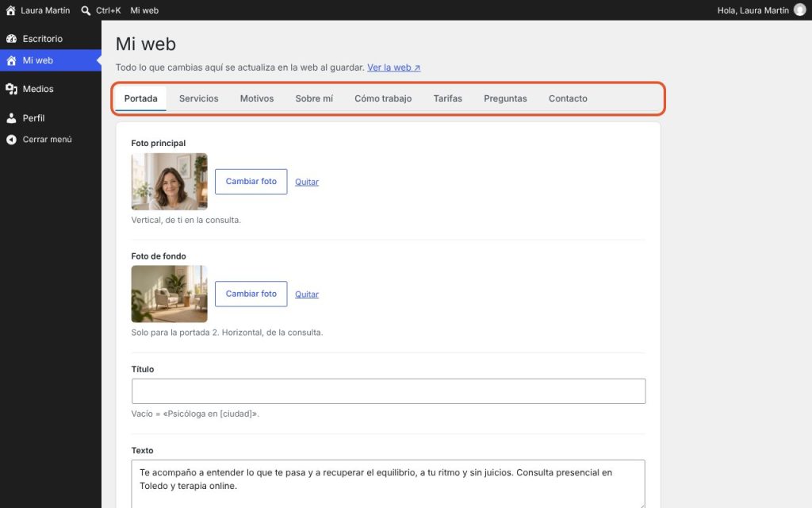The image size is (812, 508).
Task: Click the Mi web house icon in sidebar
Action: coord(11,60)
